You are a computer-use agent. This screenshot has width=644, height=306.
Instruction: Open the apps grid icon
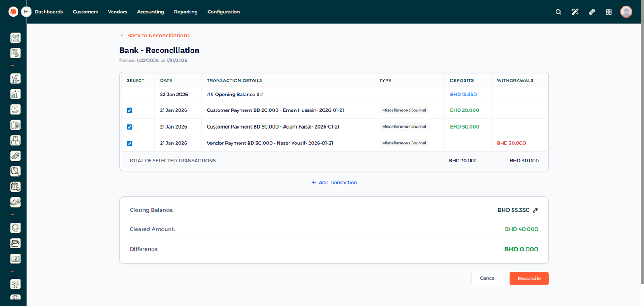(608, 12)
